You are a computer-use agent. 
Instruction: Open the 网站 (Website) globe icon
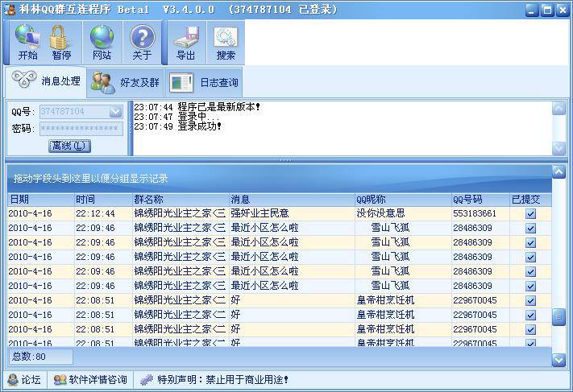(x=102, y=43)
